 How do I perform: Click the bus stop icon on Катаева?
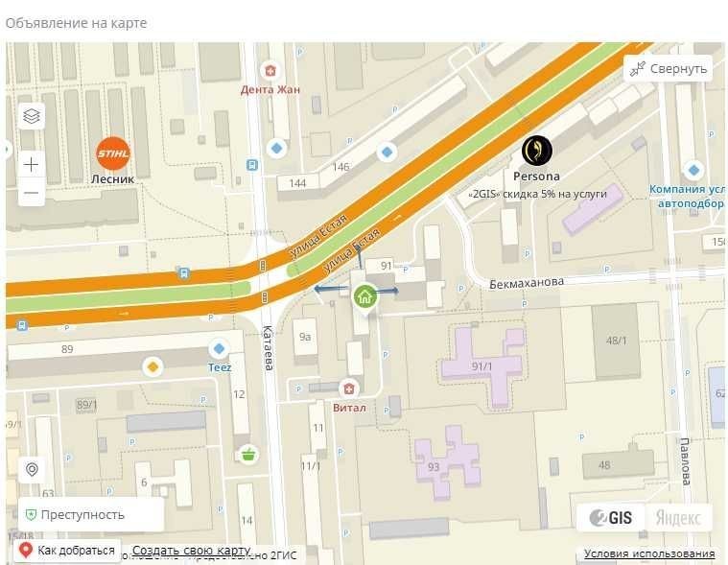252,165
